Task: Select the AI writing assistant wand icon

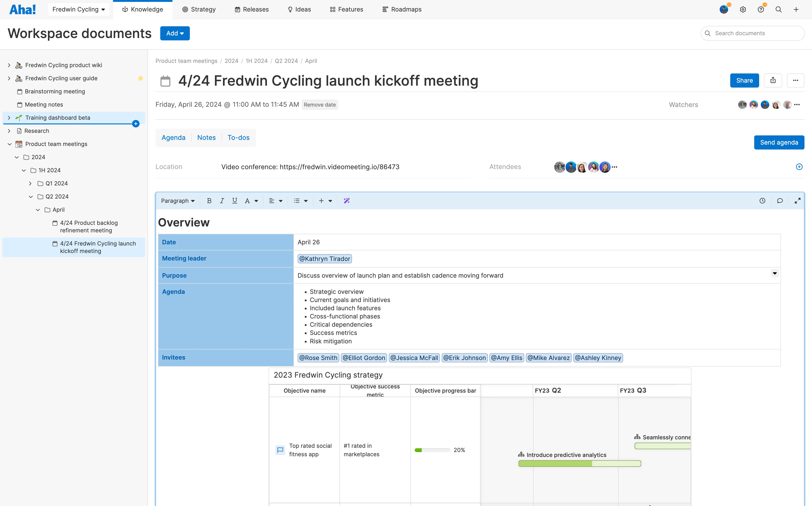Action: 347,200
